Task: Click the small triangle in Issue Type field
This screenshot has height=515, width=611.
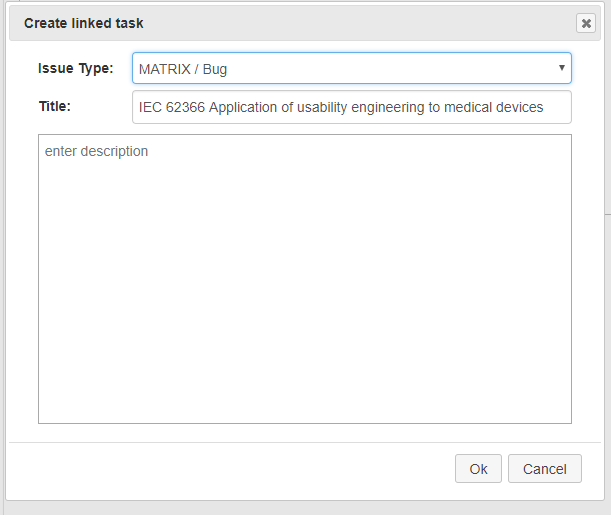Action: coord(562,68)
